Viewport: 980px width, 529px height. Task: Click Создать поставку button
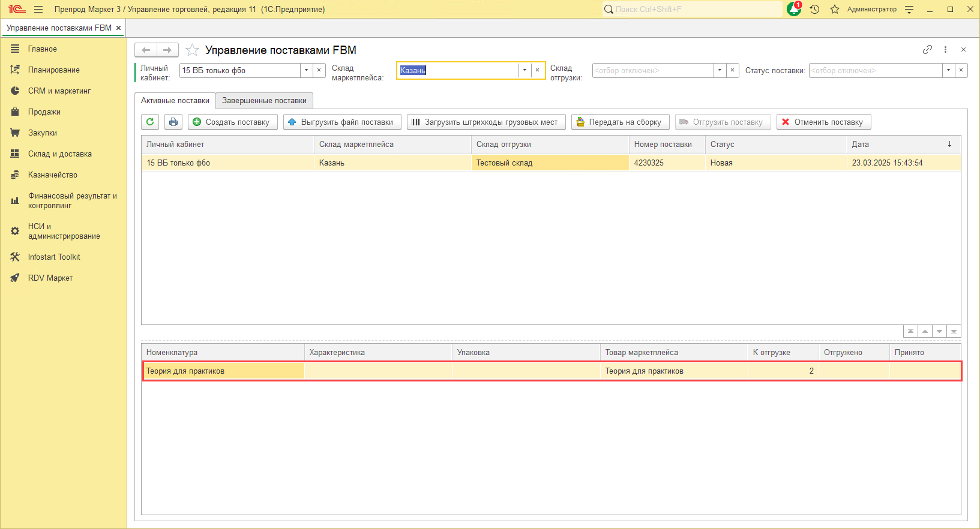coord(233,122)
